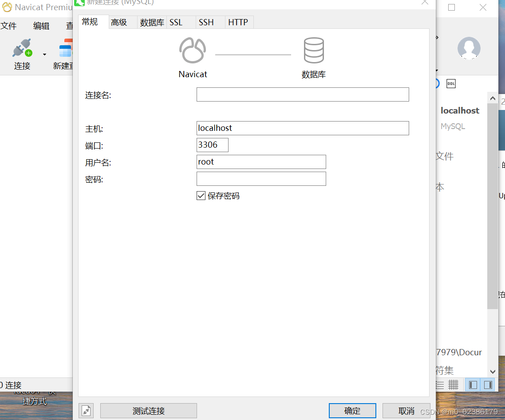This screenshot has height=420, width=505.
Task: Close the Navicat Premium main window
Action: (483, 7)
